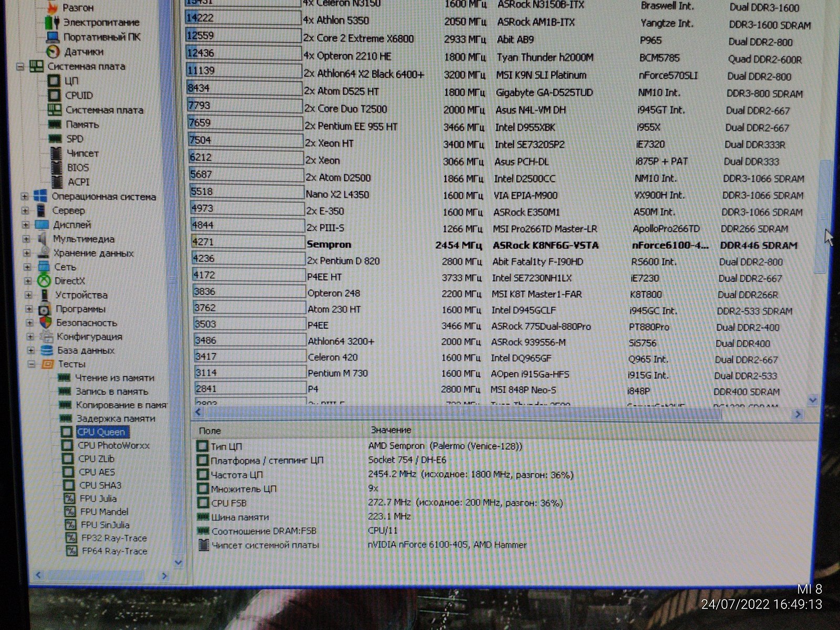The image size is (840, 630).
Task: Select the ЦП processor icon
Action: pos(55,81)
